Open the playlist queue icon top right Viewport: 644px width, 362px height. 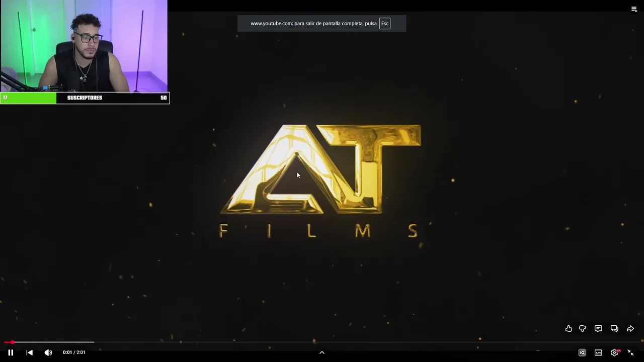[x=634, y=9]
